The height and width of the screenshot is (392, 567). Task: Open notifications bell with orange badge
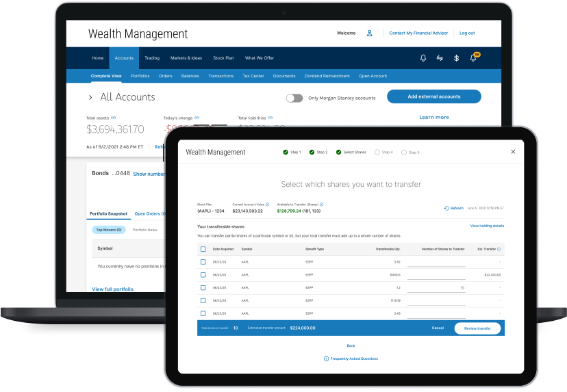pyautogui.click(x=473, y=57)
